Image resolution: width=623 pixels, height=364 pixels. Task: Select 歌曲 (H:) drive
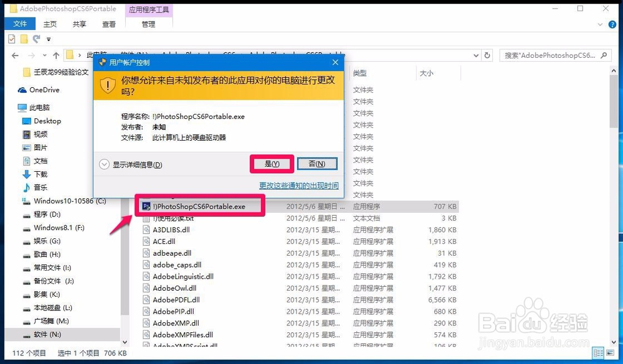[x=41, y=254]
